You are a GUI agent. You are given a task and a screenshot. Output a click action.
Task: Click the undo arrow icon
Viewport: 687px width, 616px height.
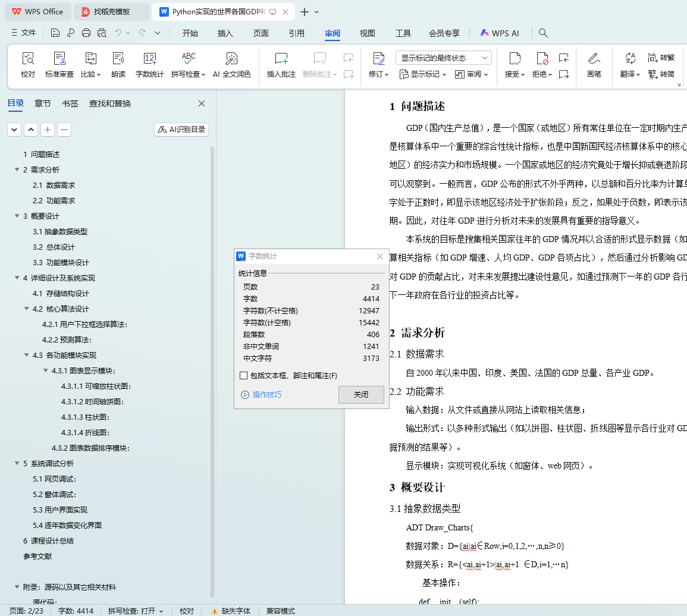coord(118,33)
